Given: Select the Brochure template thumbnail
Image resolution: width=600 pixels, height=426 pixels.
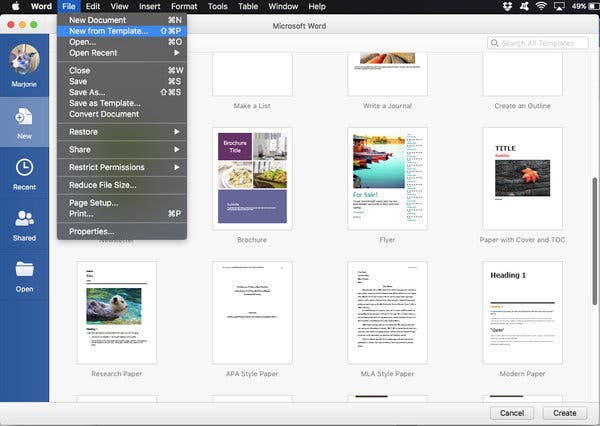Looking at the screenshot, I should click(x=252, y=178).
